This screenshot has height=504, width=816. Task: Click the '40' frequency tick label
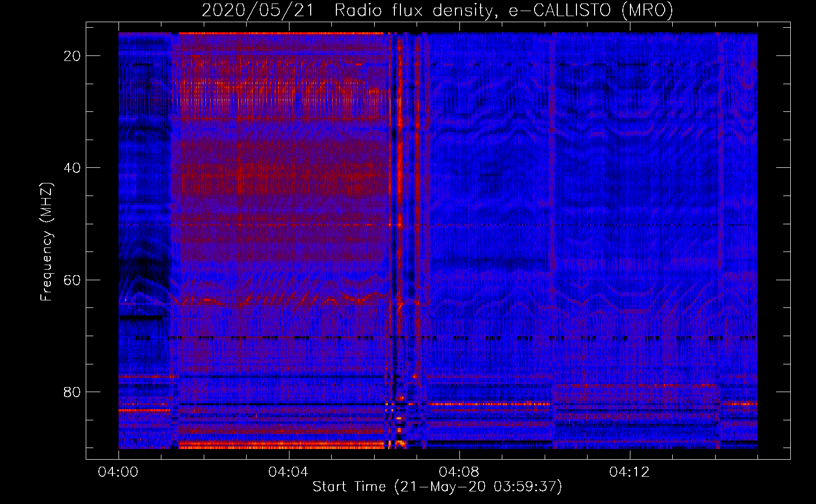pos(72,168)
